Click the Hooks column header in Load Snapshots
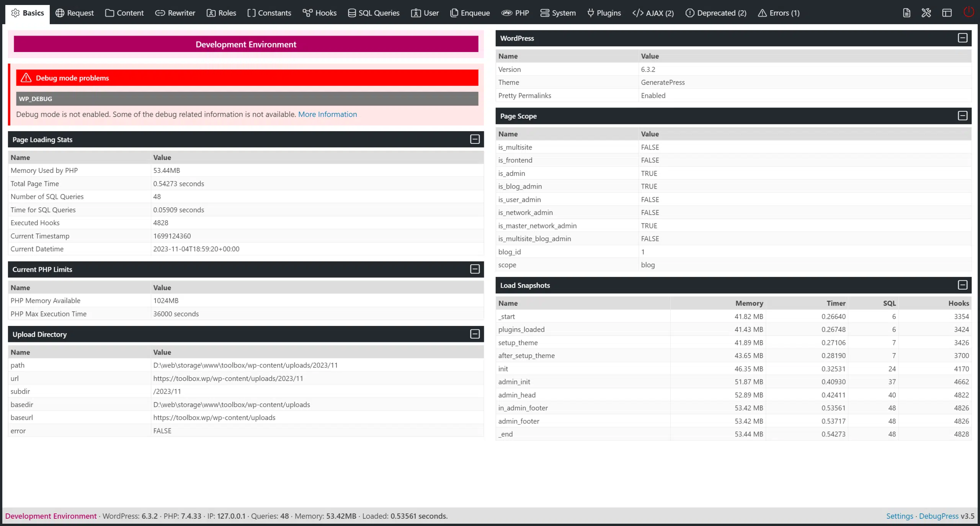Viewport: 980px width, 526px height. pyautogui.click(x=959, y=303)
